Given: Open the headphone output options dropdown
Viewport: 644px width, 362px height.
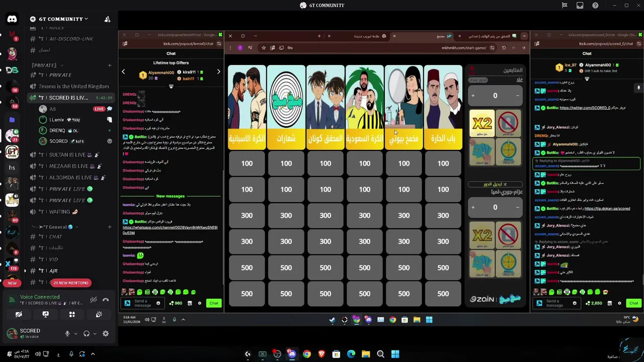Looking at the screenshot, I should click(95, 333).
